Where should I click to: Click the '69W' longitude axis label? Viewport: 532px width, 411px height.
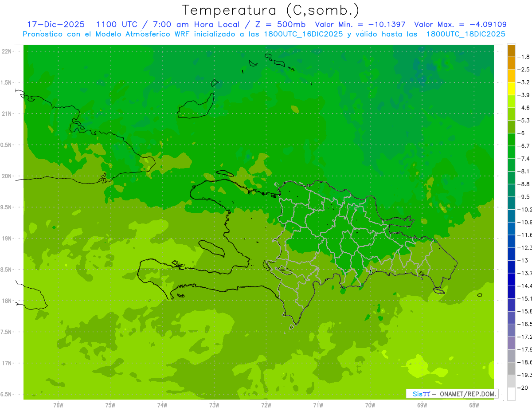(422, 405)
